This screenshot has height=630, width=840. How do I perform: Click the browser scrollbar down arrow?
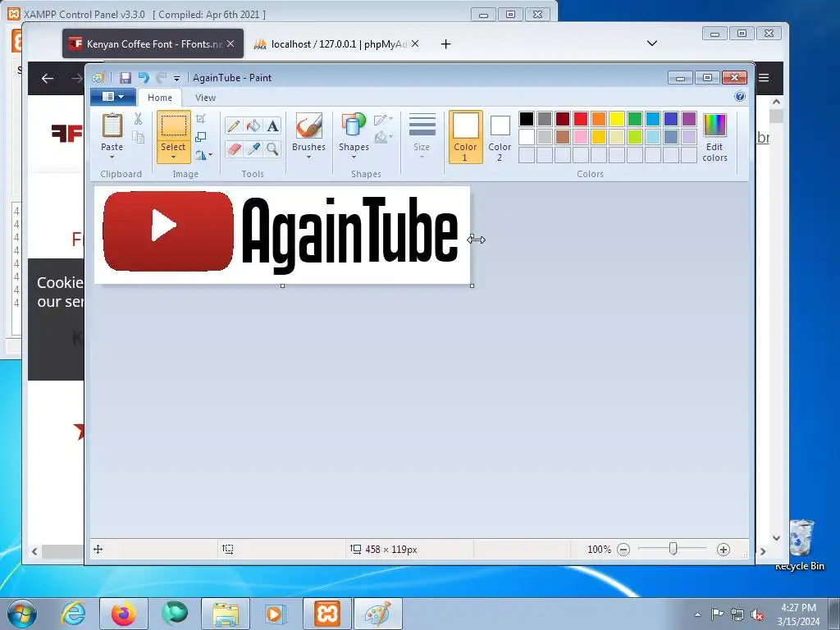point(777,538)
